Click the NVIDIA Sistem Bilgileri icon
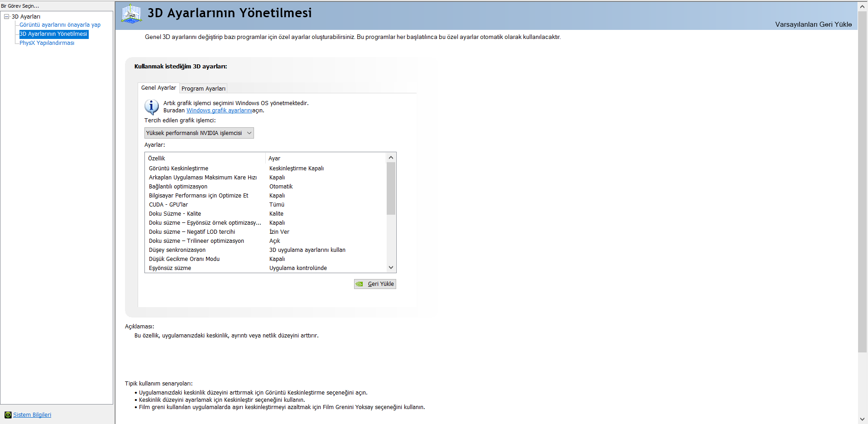 point(8,415)
